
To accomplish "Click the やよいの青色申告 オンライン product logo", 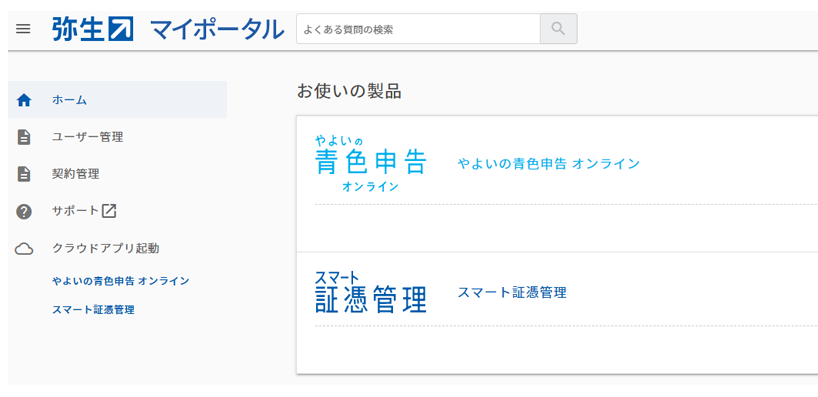I will 371,163.
